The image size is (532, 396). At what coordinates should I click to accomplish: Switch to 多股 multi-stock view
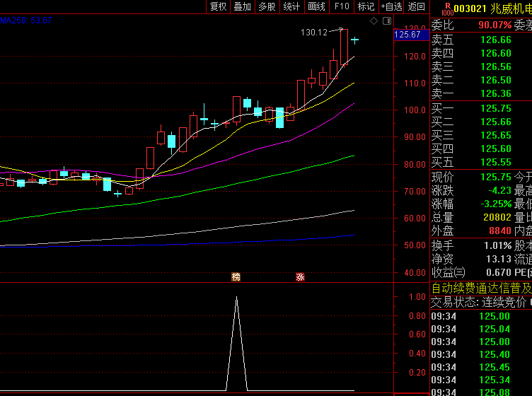[x=267, y=6]
